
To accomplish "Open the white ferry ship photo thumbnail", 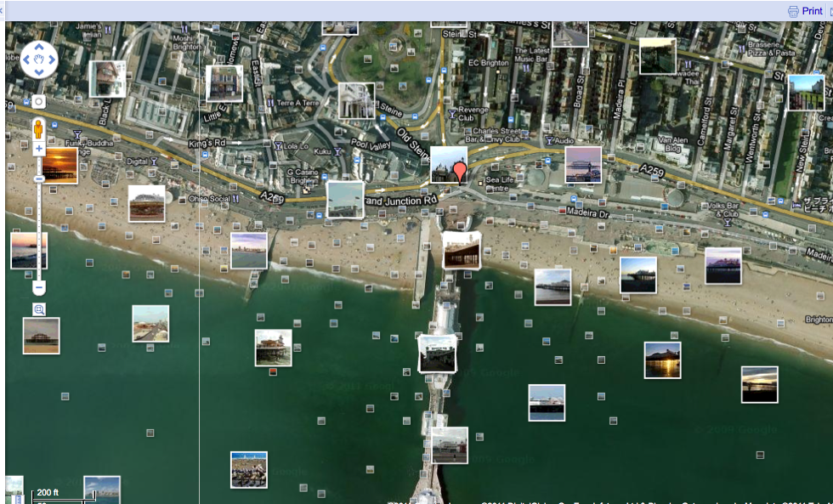I will coord(547,402).
